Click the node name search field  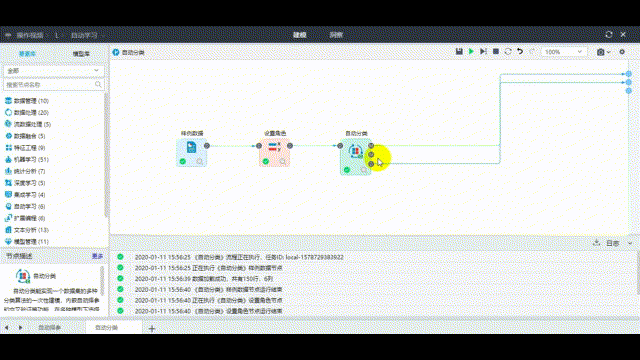click(53, 84)
